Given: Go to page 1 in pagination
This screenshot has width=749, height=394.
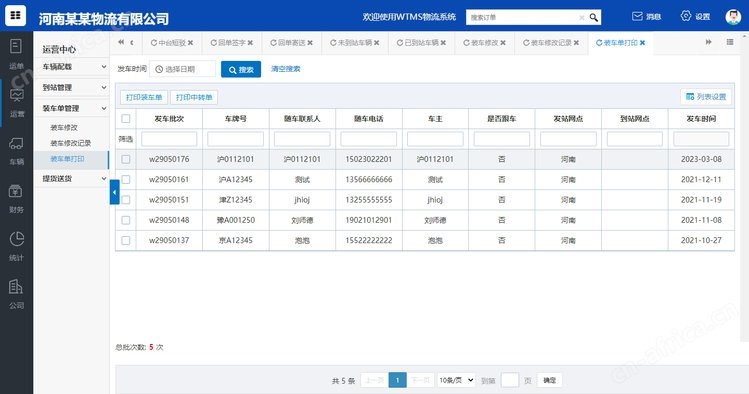Looking at the screenshot, I should point(397,380).
